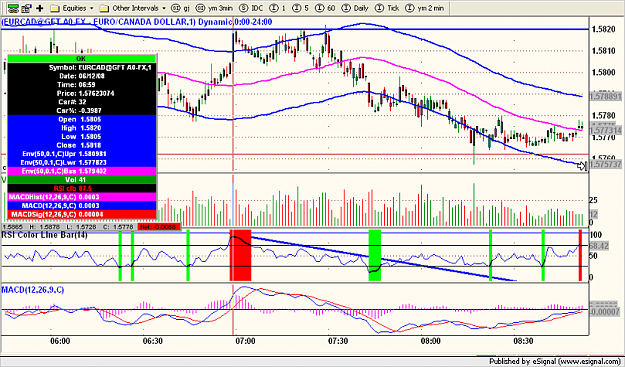Viewport: 625px width, 367px height.
Task: Open the properties sheet toolbar icon
Action: tap(27, 8)
